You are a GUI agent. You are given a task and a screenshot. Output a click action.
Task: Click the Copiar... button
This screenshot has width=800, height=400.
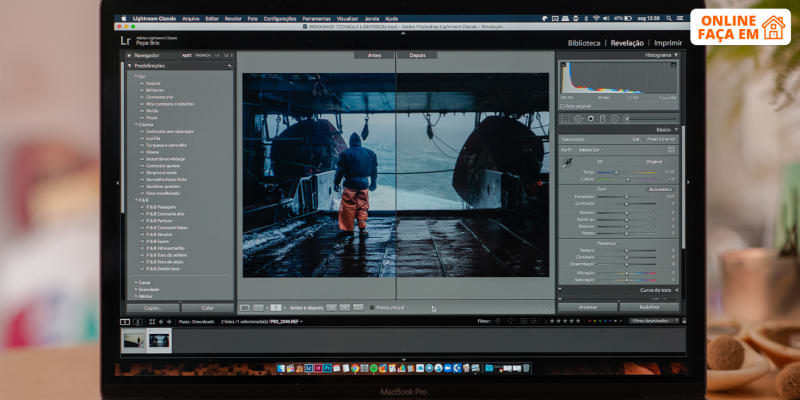pyautogui.click(x=153, y=308)
